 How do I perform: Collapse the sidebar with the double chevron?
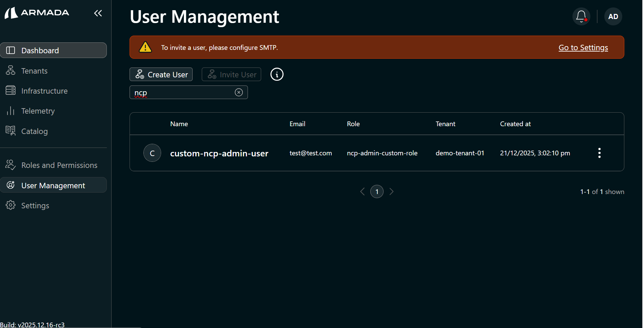[98, 13]
